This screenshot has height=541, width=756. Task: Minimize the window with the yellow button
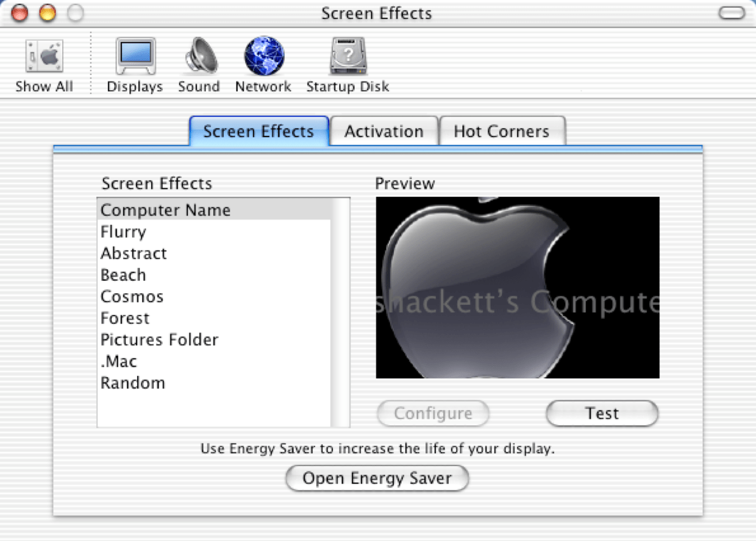pos(48,13)
